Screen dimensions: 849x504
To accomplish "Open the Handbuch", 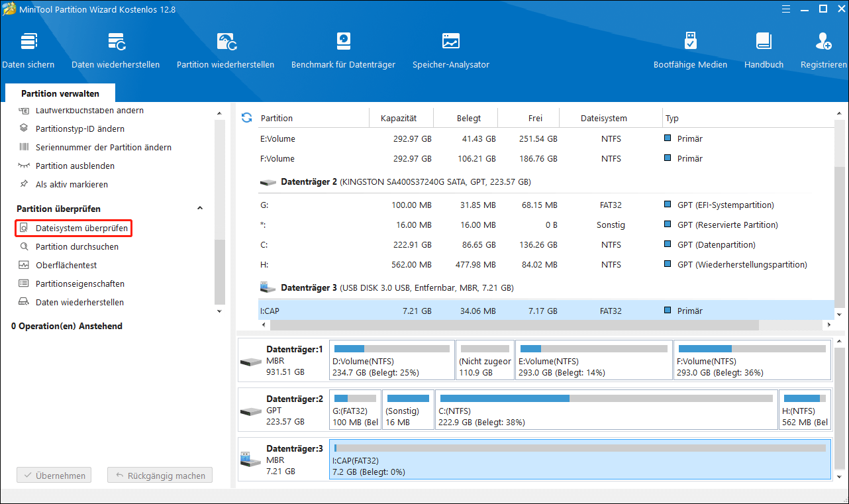I will (764, 50).
